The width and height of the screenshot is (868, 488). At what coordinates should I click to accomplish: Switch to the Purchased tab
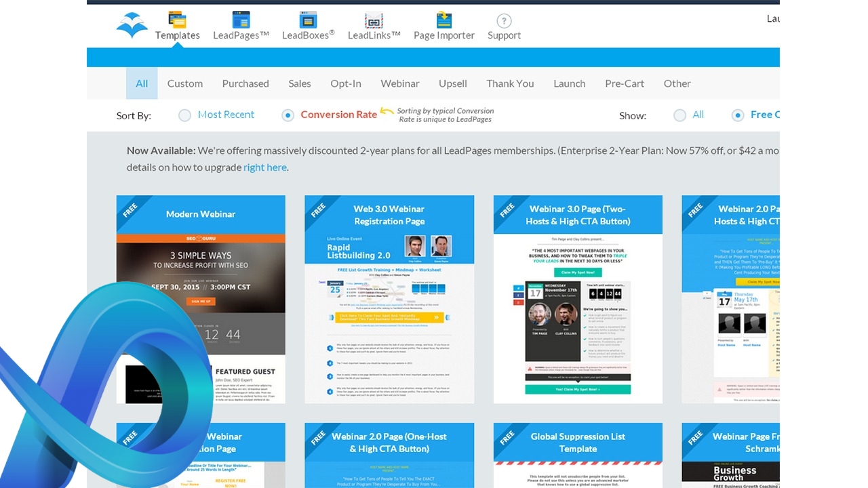click(x=245, y=83)
